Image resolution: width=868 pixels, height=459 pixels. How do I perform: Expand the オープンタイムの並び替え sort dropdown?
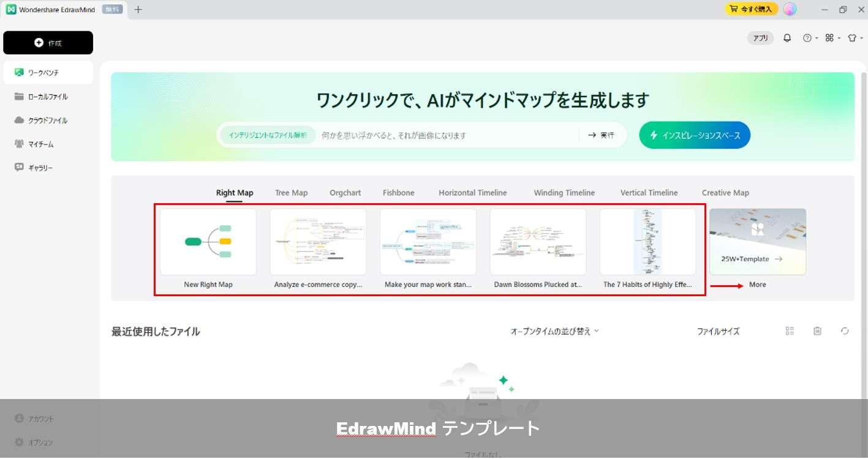tap(555, 331)
